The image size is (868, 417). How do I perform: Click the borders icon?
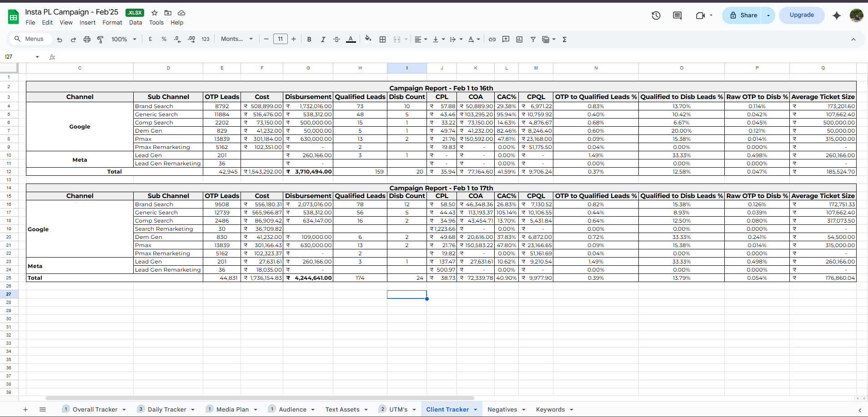[382, 40]
